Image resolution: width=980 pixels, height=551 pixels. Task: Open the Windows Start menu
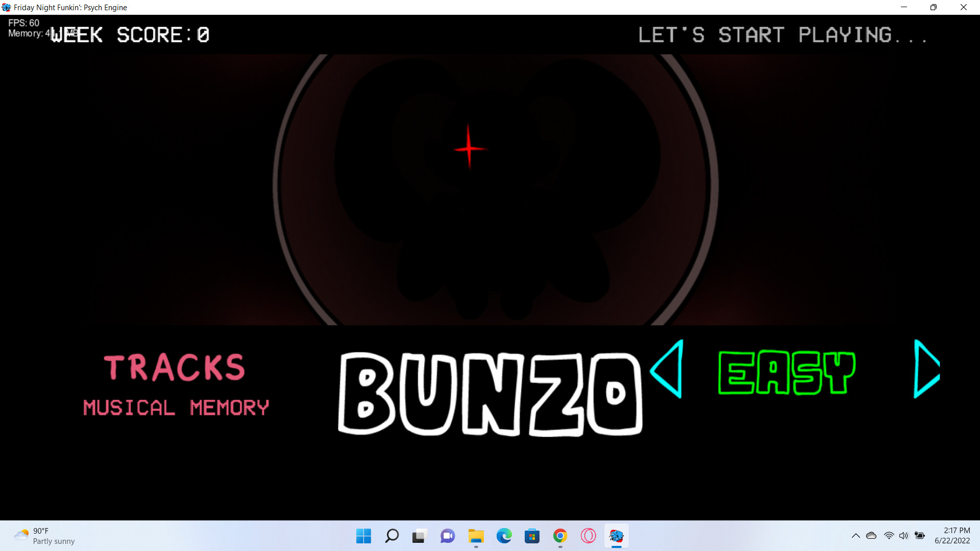(363, 536)
